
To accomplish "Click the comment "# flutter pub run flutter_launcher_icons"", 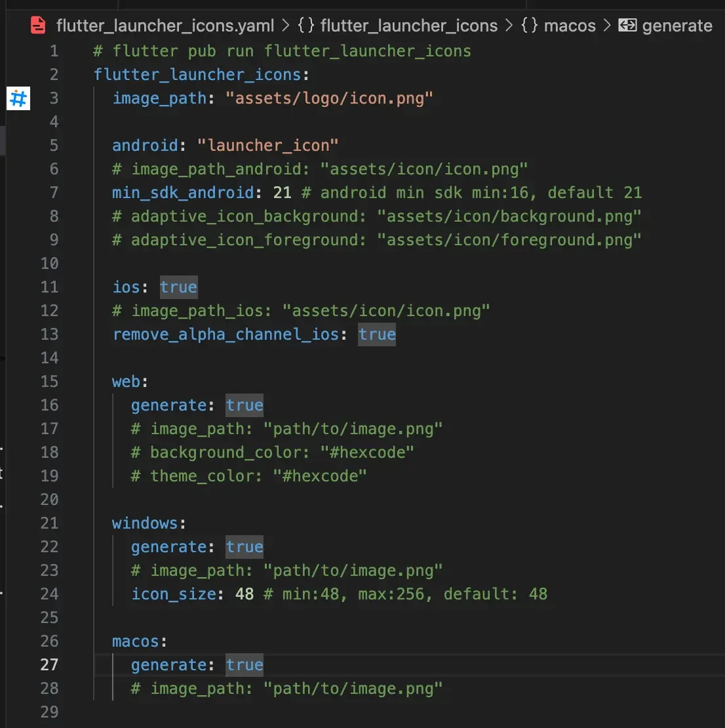I will (283, 51).
